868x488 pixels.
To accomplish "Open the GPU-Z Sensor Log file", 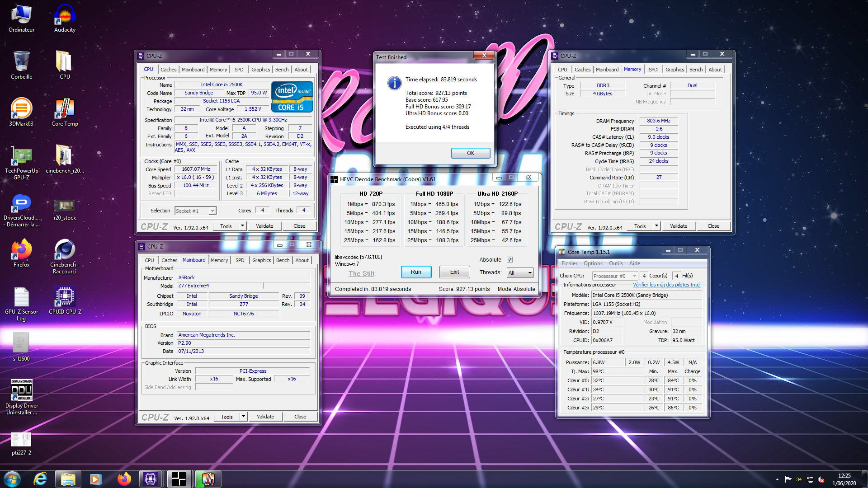I will coord(21,305).
